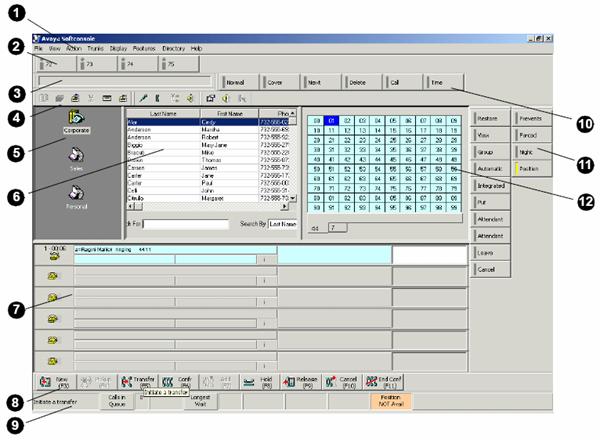Image resolution: width=600 pixels, height=440 pixels.
Task: Open the Trunks menu
Action: (x=96, y=48)
